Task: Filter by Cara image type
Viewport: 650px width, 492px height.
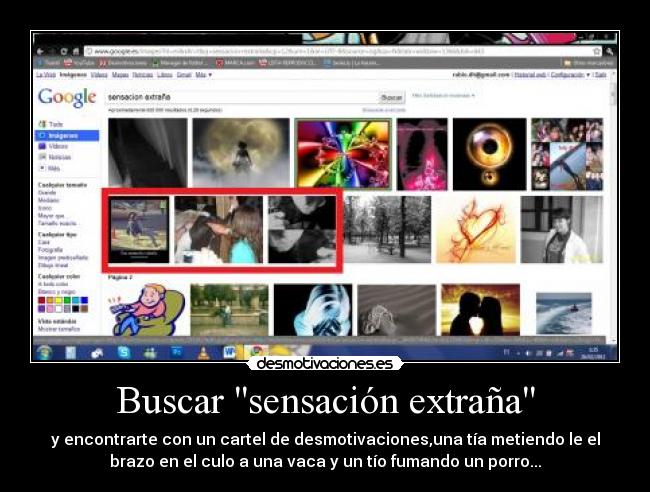Action: (x=44, y=242)
